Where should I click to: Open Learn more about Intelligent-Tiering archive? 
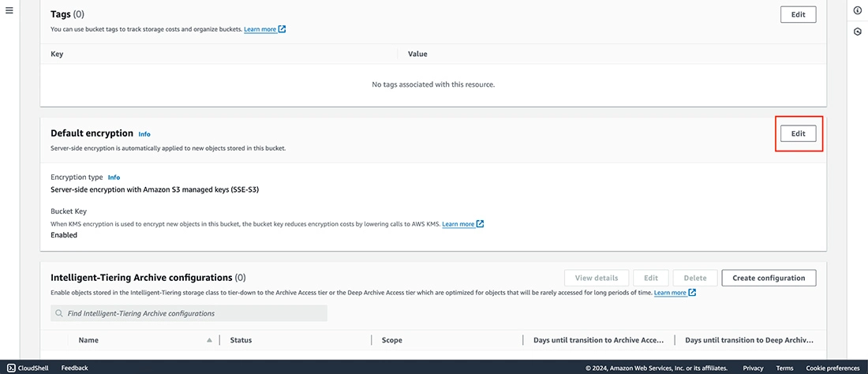click(x=671, y=293)
